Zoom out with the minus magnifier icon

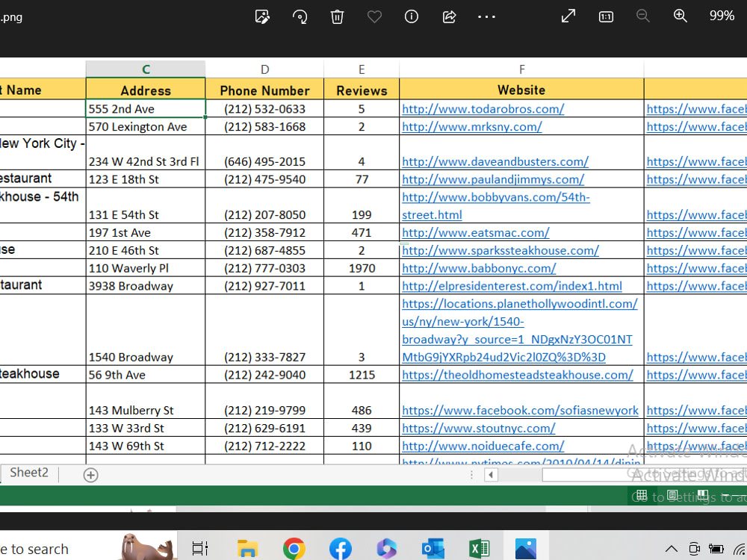pyautogui.click(x=642, y=16)
